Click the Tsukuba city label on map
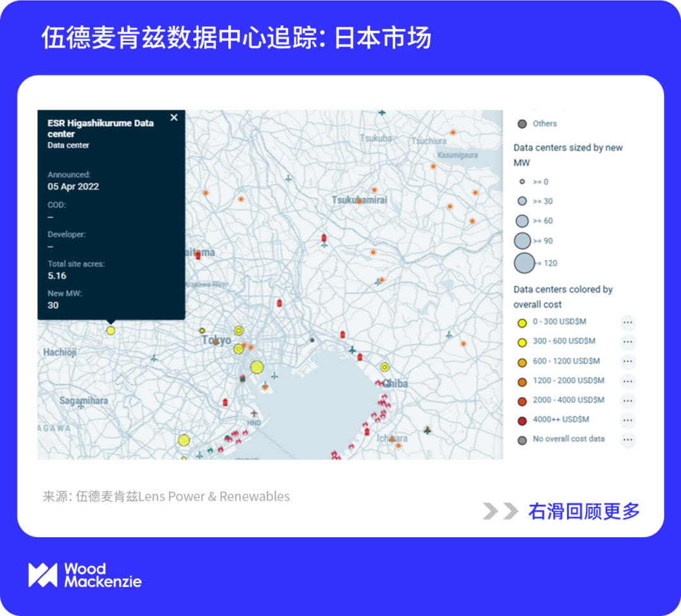Screen dimensions: 681x616 (376, 138)
